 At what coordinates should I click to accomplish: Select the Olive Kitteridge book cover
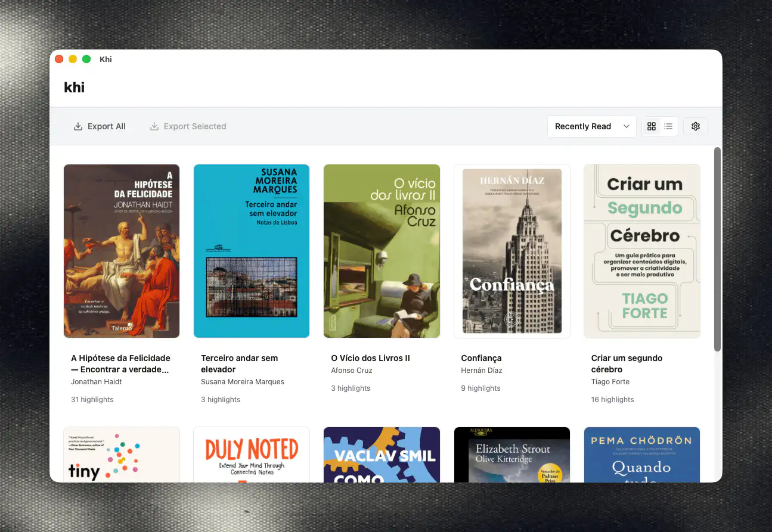(512, 455)
